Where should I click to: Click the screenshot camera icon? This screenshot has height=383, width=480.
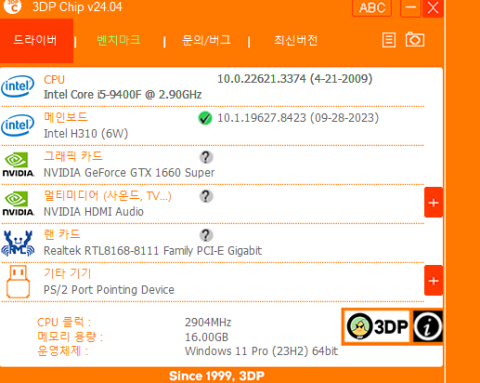415,40
